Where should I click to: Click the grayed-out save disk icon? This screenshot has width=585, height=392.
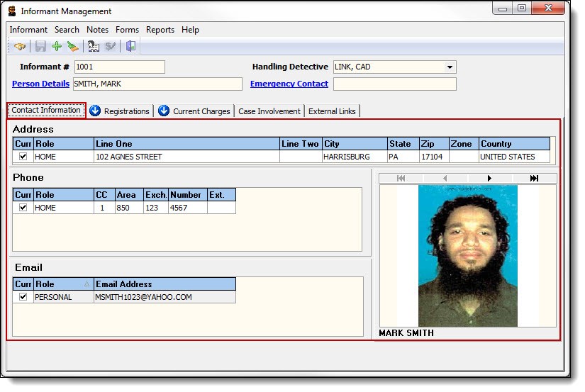click(x=40, y=47)
